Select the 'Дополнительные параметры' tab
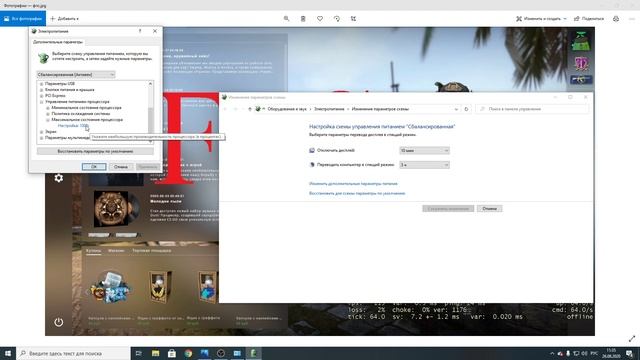Screen dimensions: 640x360 point(58,42)
